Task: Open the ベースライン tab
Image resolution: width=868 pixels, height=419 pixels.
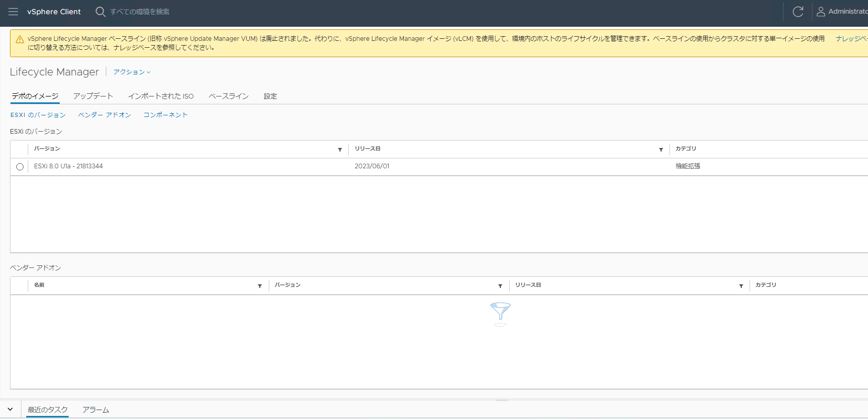Action: coord(228,96)
